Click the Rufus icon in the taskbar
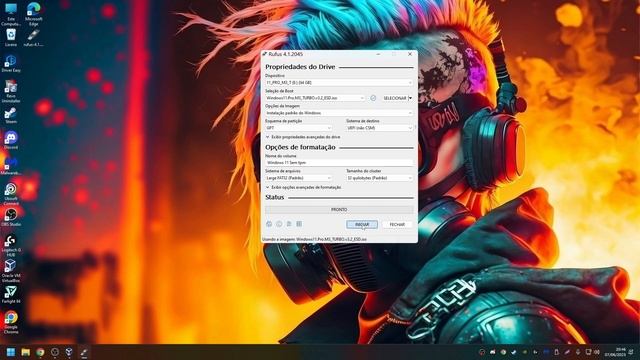This screenshot has height=360, width=640. (84, 352)
